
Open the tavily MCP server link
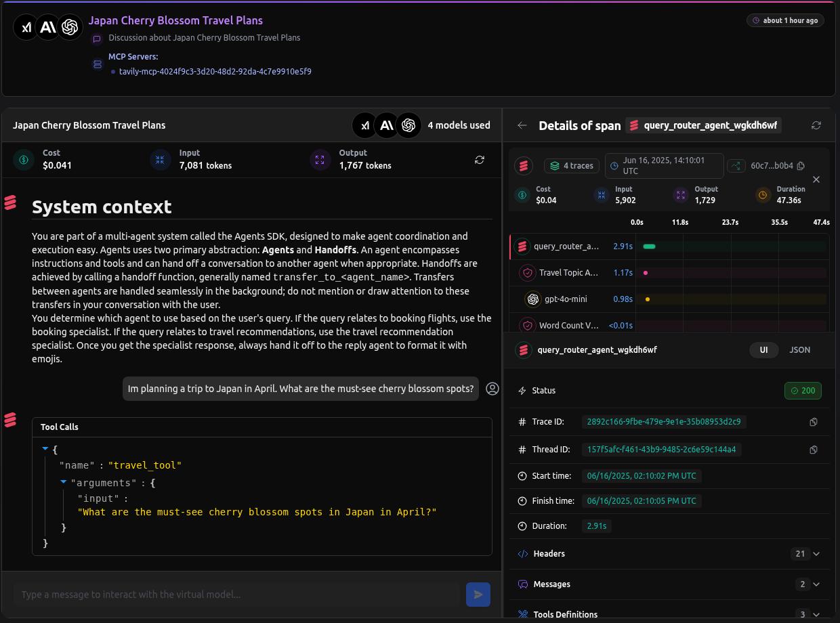(x=215, y=71)
